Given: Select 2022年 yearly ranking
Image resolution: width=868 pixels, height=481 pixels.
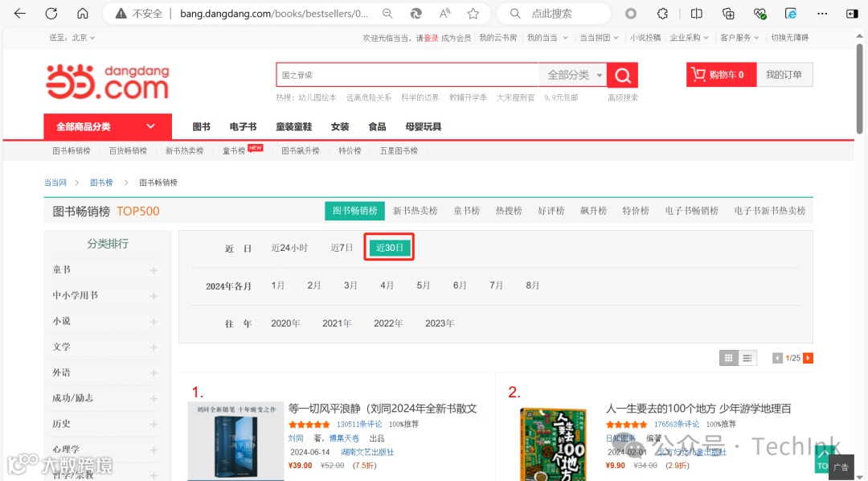Looking at the screenshot, I should [388, 323].
